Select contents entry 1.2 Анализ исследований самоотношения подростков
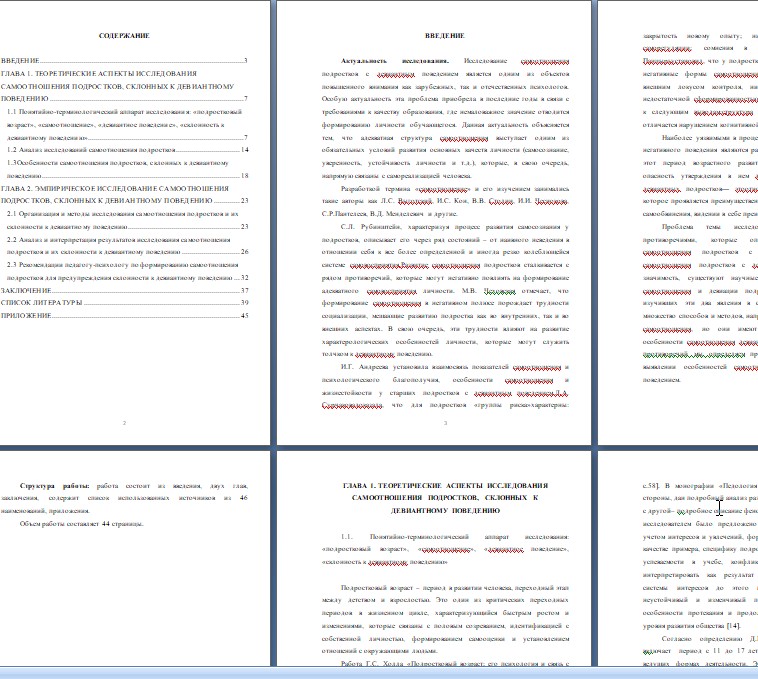Viewport: 758px width, 679px height. click(128, 150)
